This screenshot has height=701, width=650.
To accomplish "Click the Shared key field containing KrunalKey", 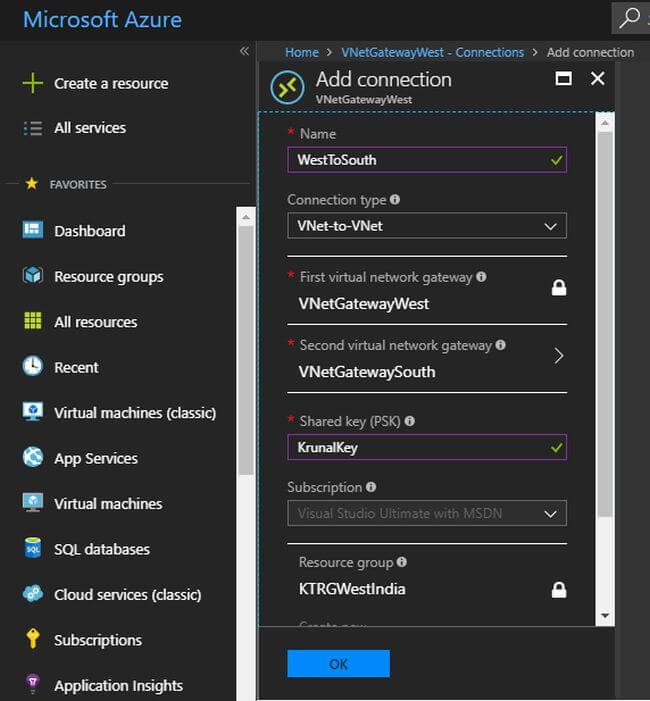I will [x=427, y=447].
